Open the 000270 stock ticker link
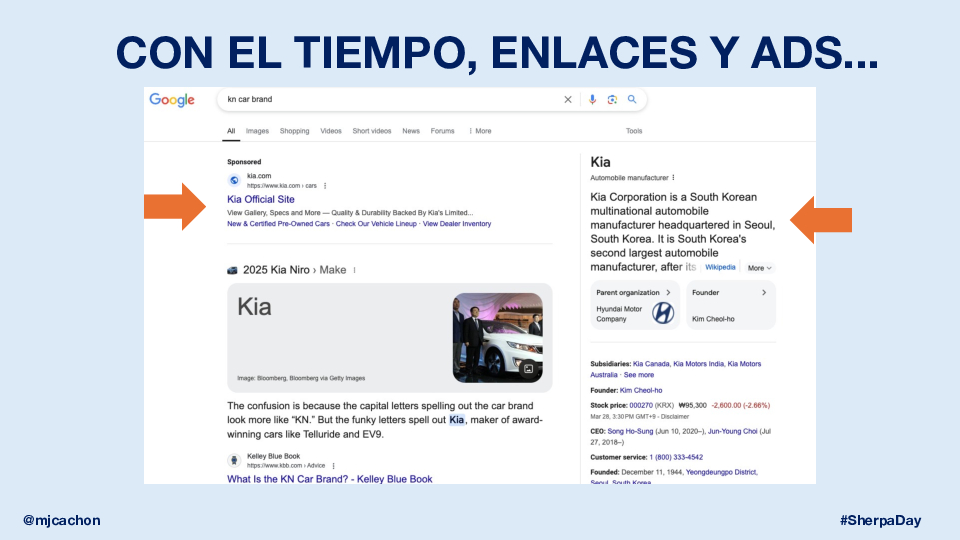Image resolution: width=960 pixels, height=540 pixels. (641, 405)
